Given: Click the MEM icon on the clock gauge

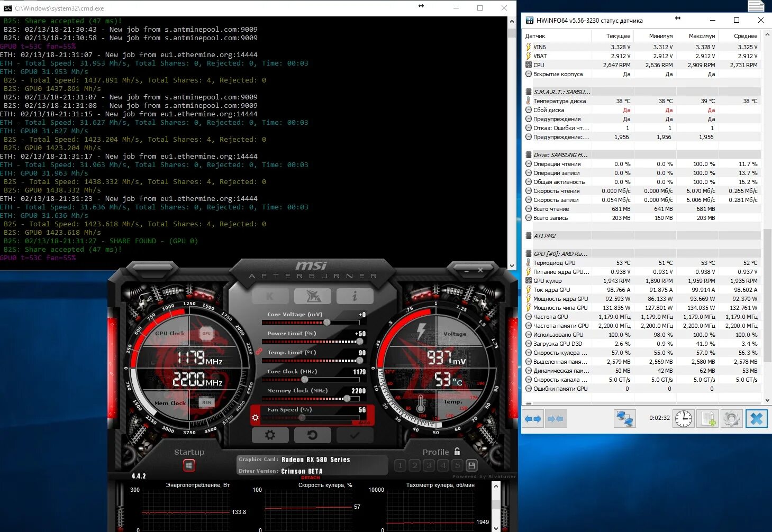Looking at the screenshot, I should coord(206,402).
